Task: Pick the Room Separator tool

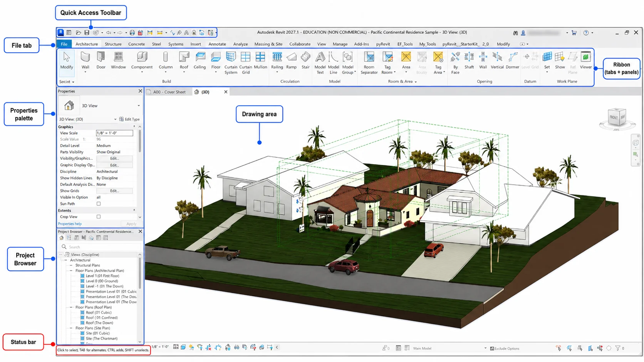Action: tap(369, 63)
